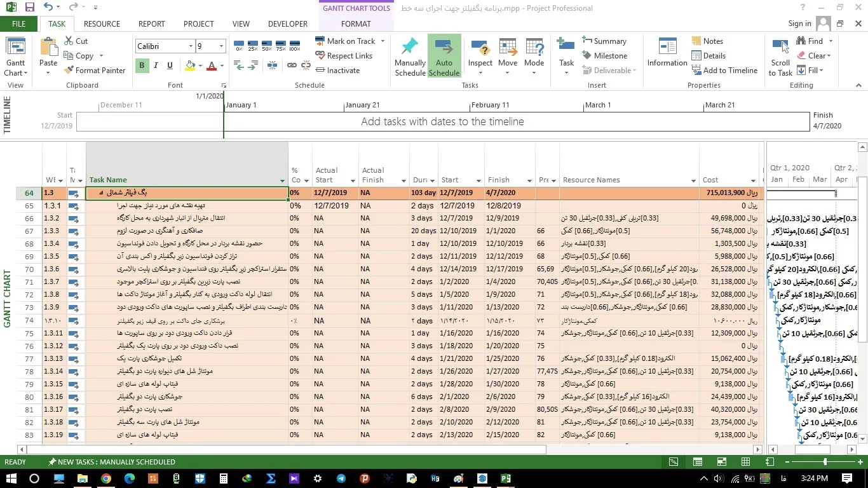Toggle Auto Schedule mode
The image size is (868, 488).
pyautogui.click(x=444, y=55)
